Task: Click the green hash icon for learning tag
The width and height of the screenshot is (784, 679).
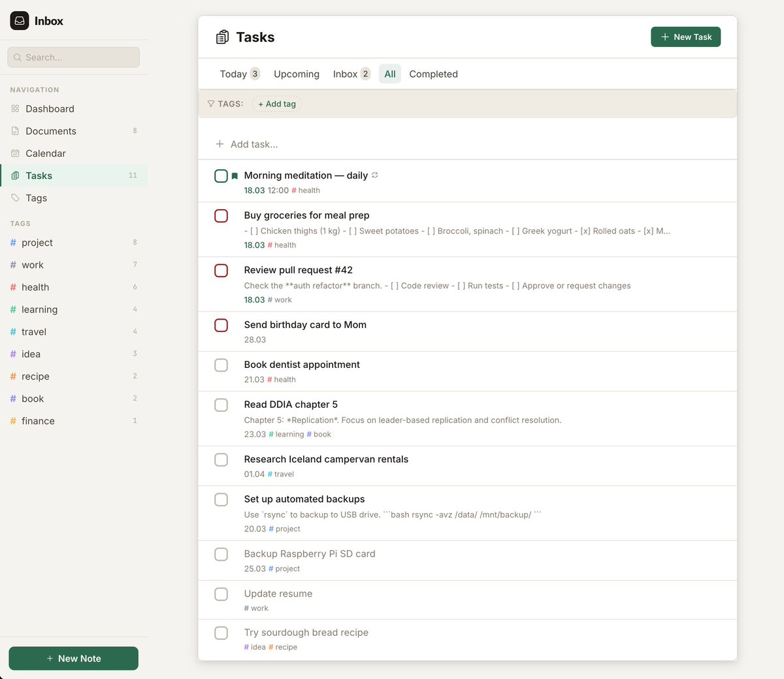Action: click(13, 309)
